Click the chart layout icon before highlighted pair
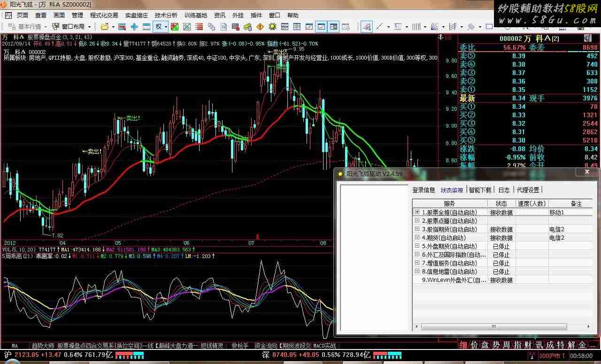The width and height of the screenshot is (601, 364). tap(309, 27)
